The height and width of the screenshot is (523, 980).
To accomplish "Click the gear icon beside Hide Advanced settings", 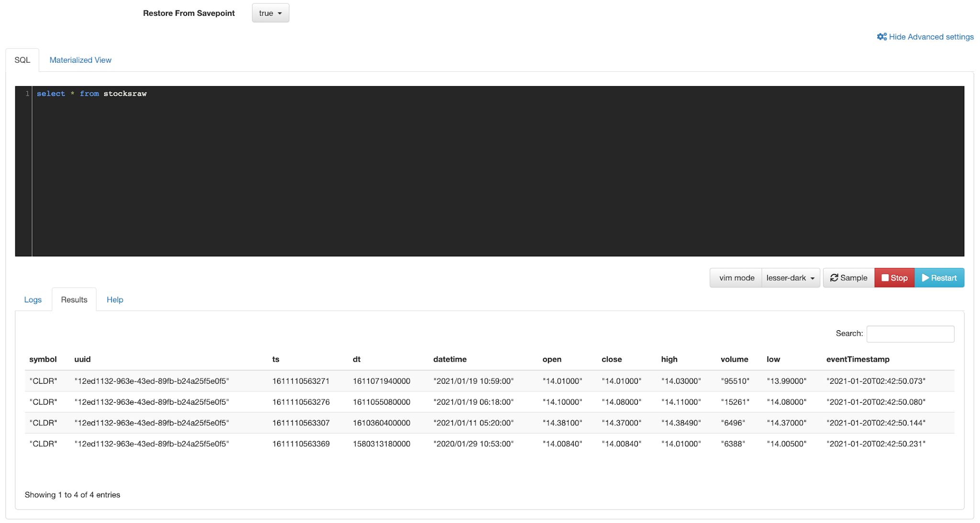I will coord(881,37).
